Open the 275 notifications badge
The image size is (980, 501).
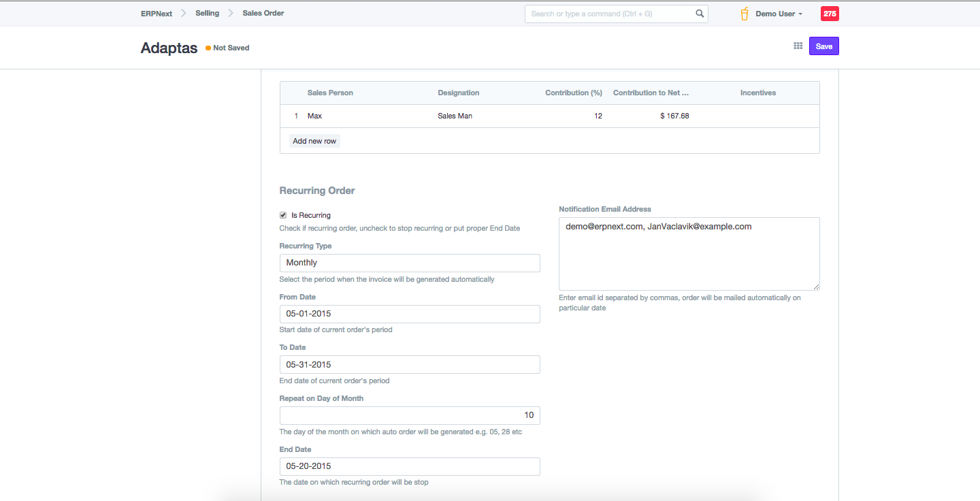point(830,14)
